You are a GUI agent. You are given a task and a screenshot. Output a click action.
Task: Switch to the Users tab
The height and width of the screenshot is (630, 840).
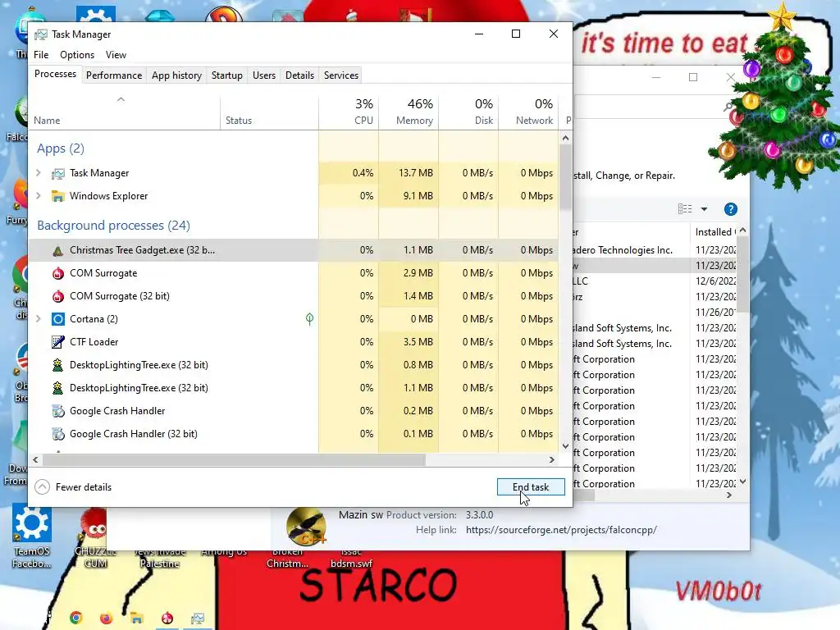tap(264, 75)
